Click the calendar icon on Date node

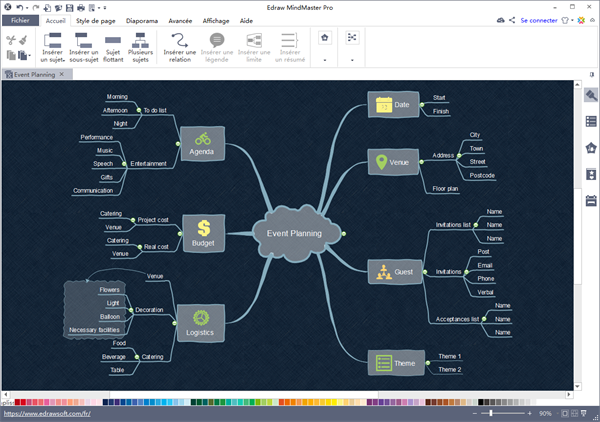click(x=383, y=103)
